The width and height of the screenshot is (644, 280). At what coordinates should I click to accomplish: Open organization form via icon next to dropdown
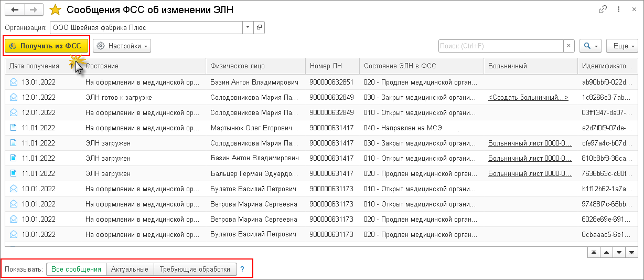pos(259,27)
